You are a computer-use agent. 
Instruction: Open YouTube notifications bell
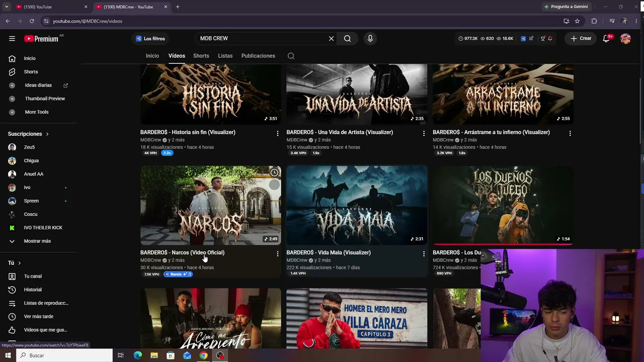607,39
